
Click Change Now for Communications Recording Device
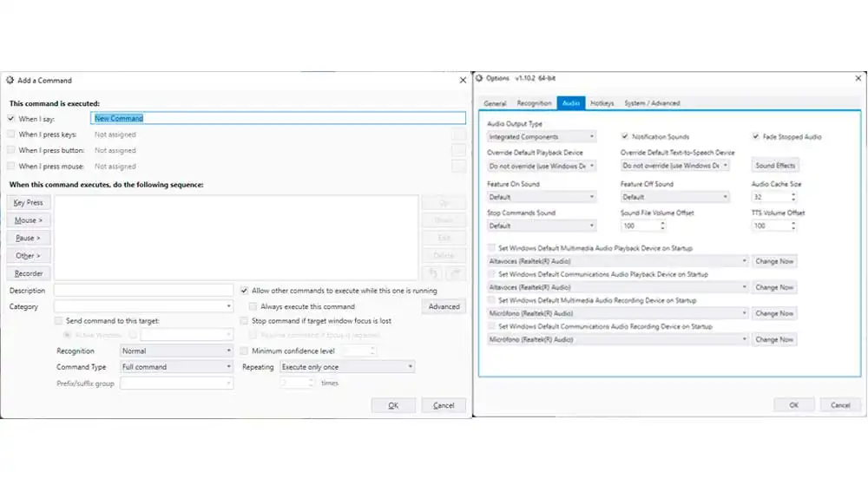coord(774,339)
